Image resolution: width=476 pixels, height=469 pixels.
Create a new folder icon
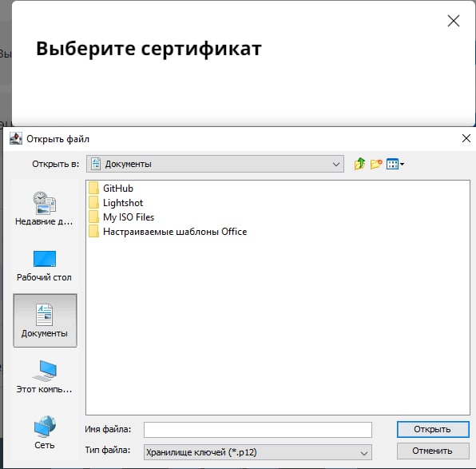[x=376, y=164]
